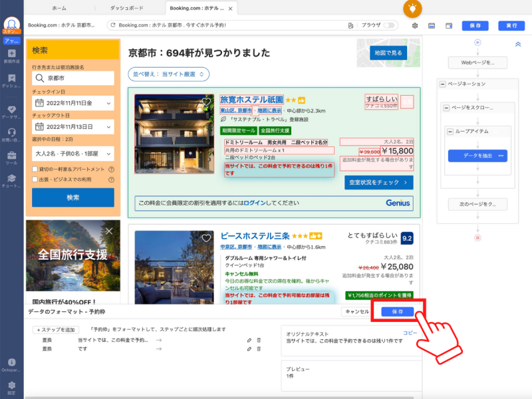Click the 旅寛ホステル祇園 hotel photo
The height and width of the screenshot is (399, 532).
(x=174, y=134)
